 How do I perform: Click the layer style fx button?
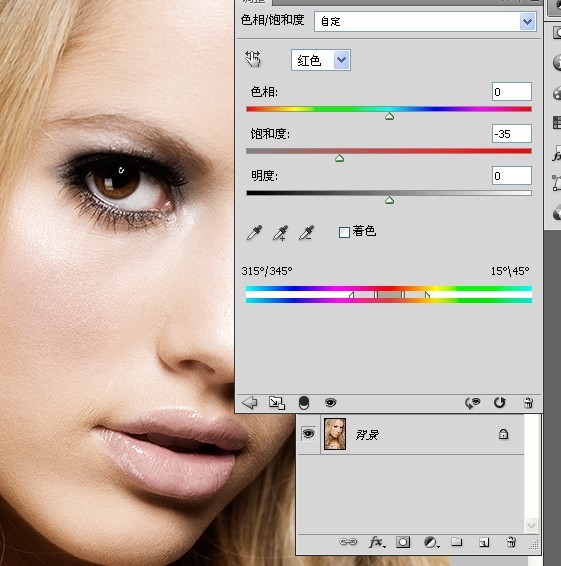(377, 542)
